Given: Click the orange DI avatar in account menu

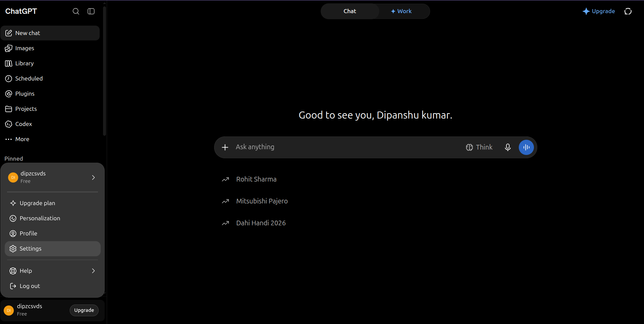Looking at the screenshot, I should tap(13, 177).
